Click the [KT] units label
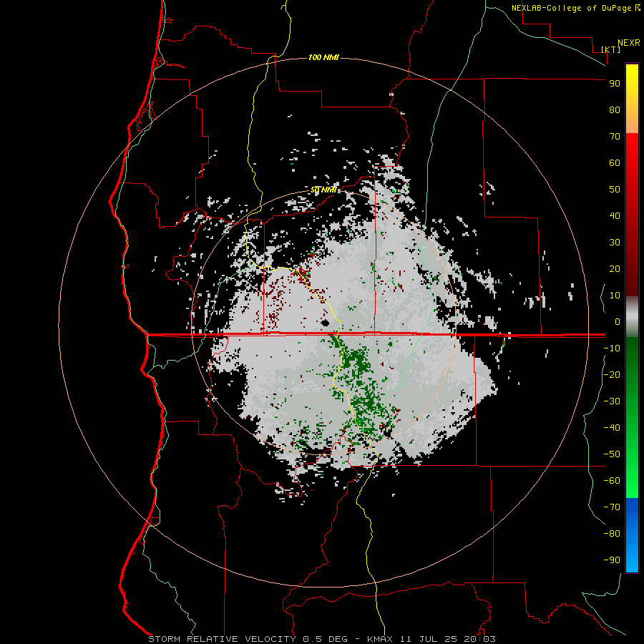Screen dimensions: 644x644 point(611,49)
